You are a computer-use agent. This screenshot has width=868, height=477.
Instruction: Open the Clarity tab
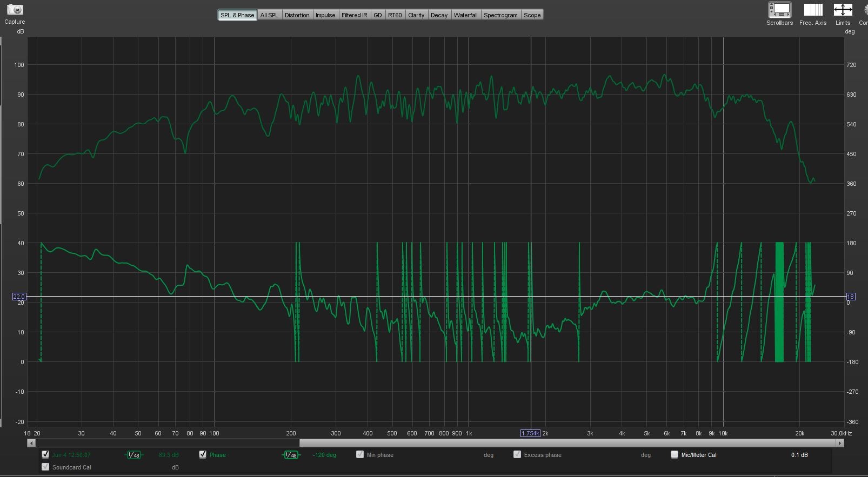pos(416,15)
